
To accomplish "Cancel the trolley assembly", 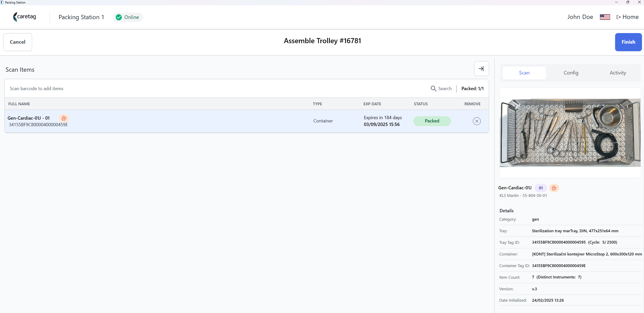I will point(17,42).
